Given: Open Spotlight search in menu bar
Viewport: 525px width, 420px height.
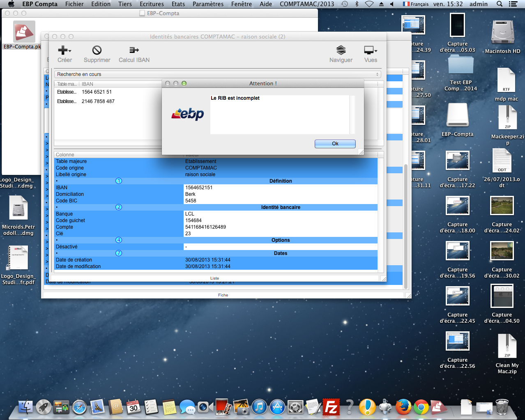Looking at the screenshot, I should coord(500,4).
